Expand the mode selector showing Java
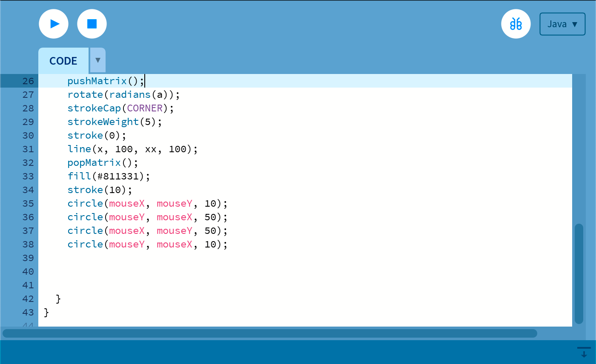The width and height of the screenshot is (596, 364). [x=562, y=24]
